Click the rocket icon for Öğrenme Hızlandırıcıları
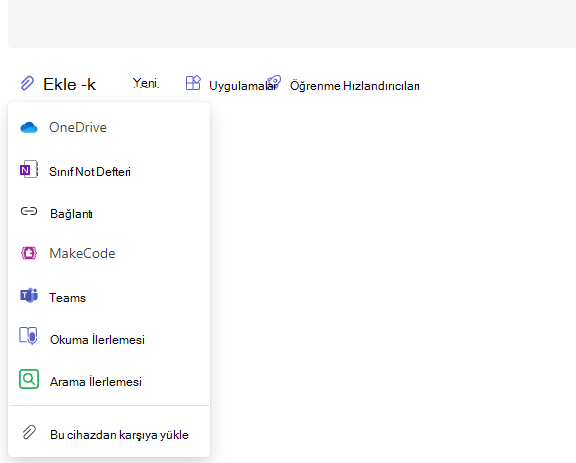The image size is (576, 463). [274, 82]
